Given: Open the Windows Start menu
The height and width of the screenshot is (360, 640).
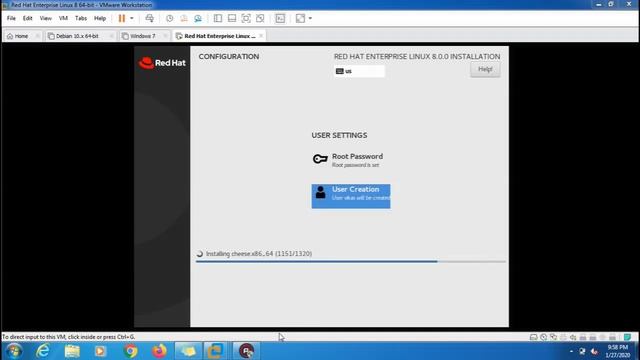Looking at the screenshot, I should [13, 351].
